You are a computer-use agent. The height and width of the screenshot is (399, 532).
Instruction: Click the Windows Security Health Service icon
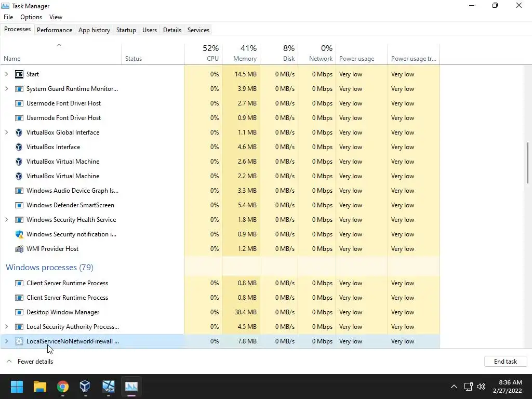click(x=19, y=220)
